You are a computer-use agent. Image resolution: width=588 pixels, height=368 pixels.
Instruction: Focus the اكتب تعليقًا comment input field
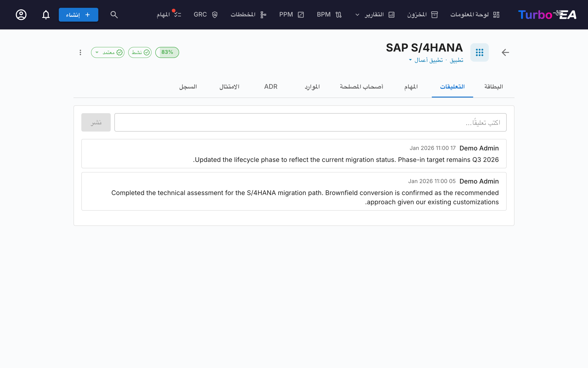[310, 122]
